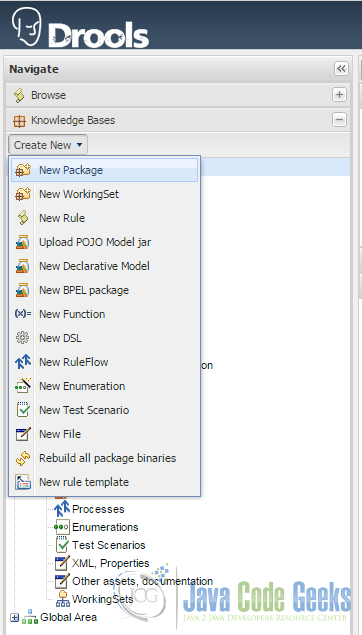Choose New Package from the menu

click(x=104, y=170)
